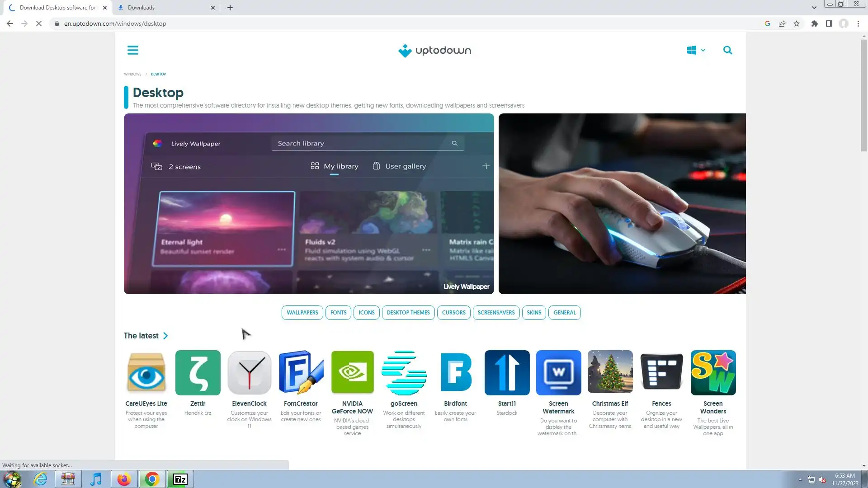Viewport: 868px width, 488px height.
Task: Click the Uptodown search magnifier icon
Action: tap(727, 50)
